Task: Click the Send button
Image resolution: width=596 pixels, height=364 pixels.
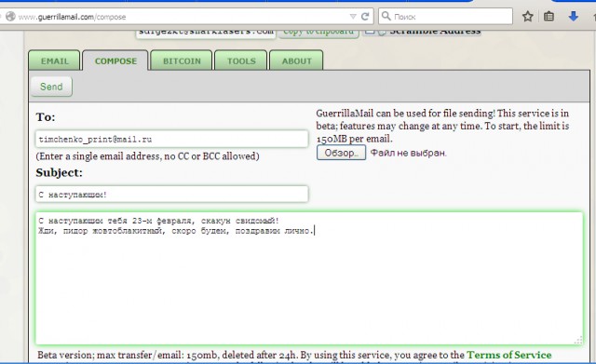Action: pos(51,87)
